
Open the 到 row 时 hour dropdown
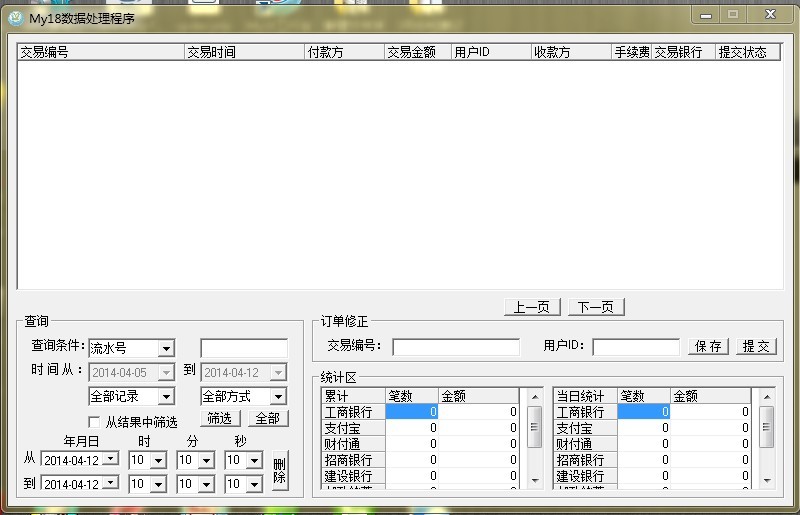tap(158, 484)
